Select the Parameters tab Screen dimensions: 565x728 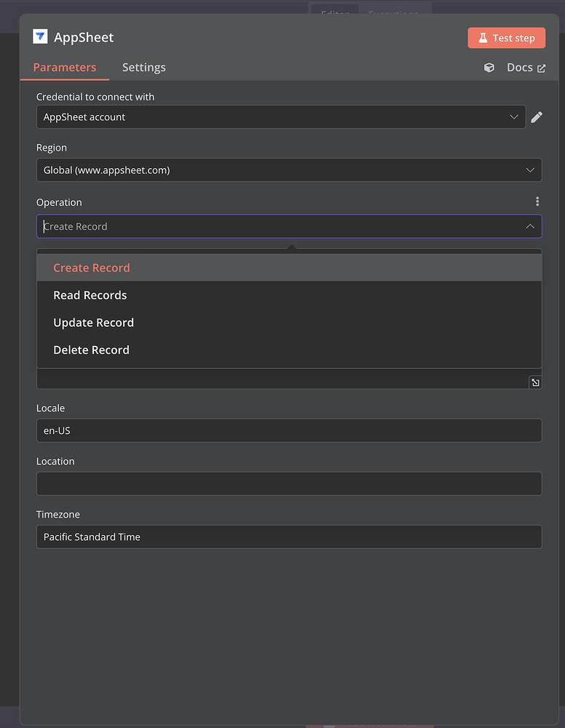[65, 67]
